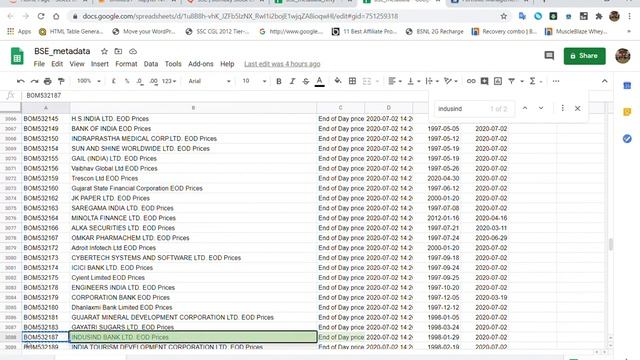Open the Google account avatar in Sheets
This screenshot has width=640, height=360.
point(623,56)
